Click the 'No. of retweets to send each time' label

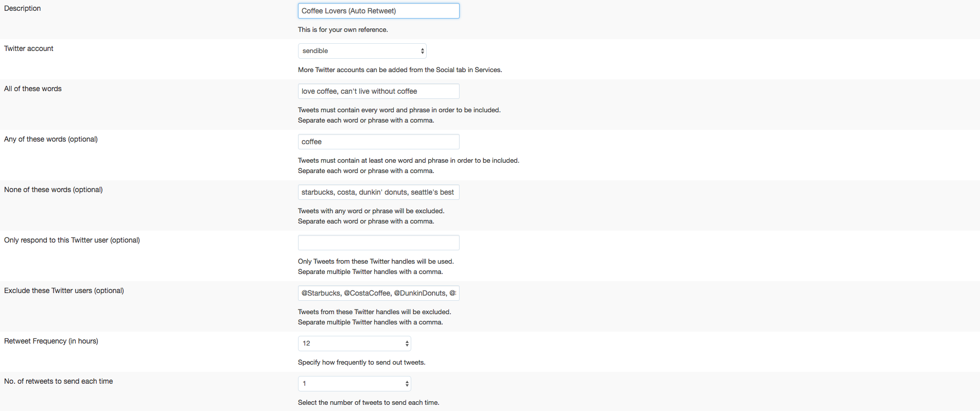(58, 381)
